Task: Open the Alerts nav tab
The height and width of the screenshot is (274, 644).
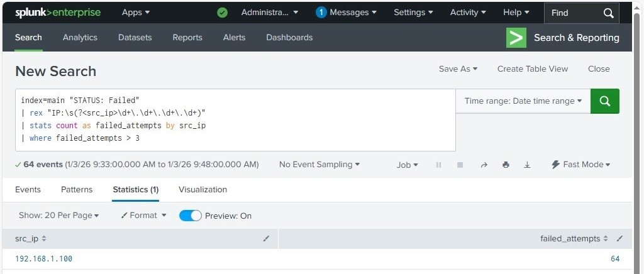Action: tap(234, 37)
